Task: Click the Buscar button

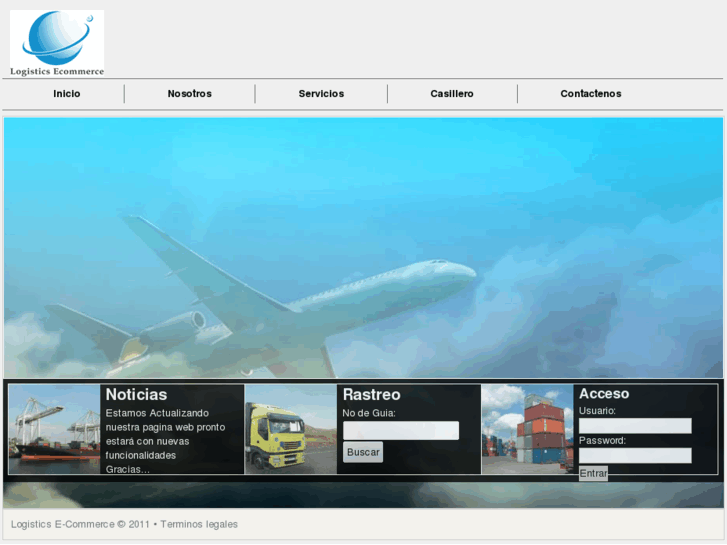Action: pos(363,452)
